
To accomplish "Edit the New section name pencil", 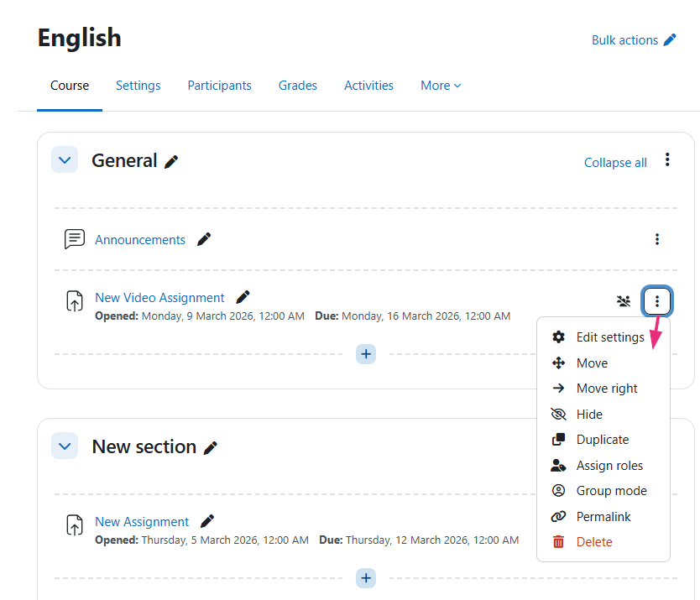I will point(211,448).
